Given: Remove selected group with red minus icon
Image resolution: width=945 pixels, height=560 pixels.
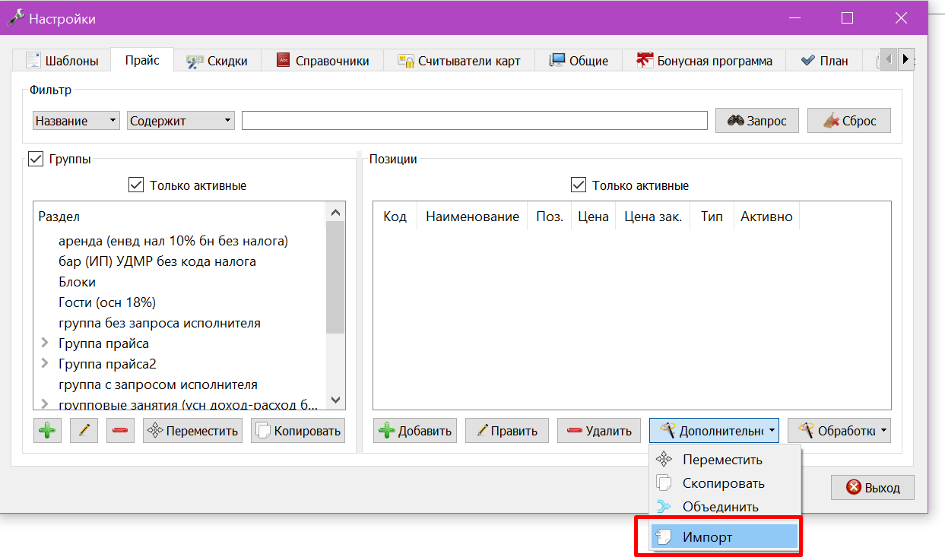Looking at the screenshot, I should (x=120, y=431).
